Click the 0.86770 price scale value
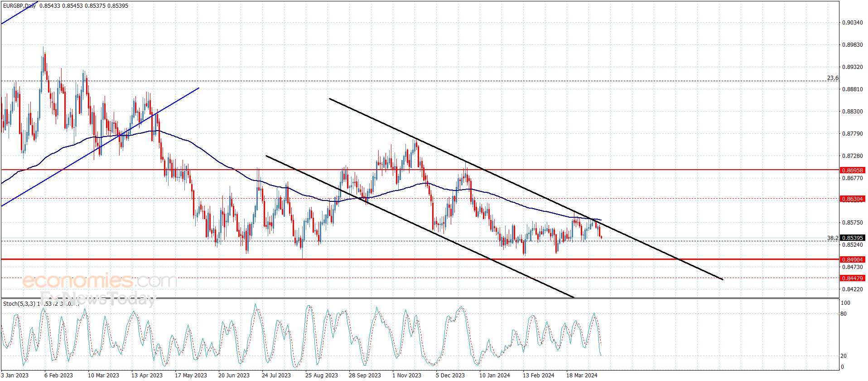 (x=852, y=178)
